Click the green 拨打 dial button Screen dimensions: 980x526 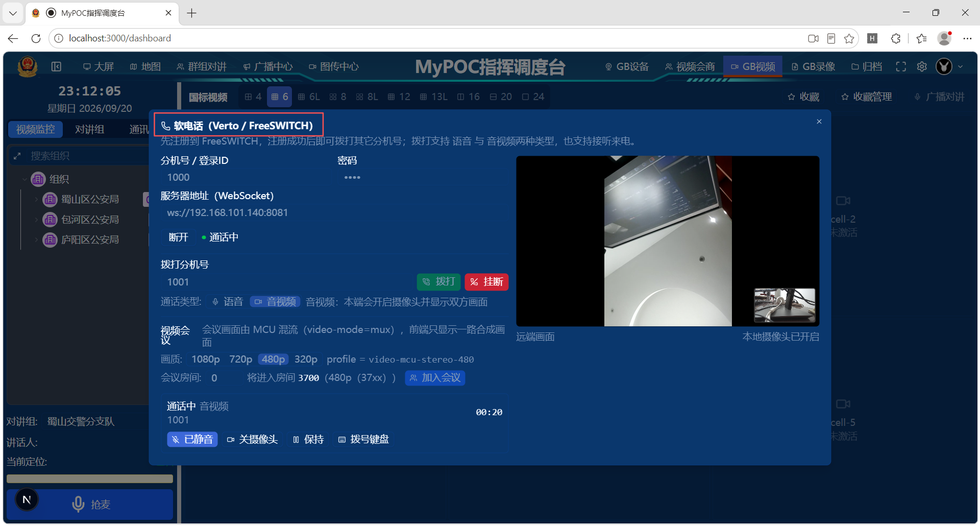tap(439, 282)
